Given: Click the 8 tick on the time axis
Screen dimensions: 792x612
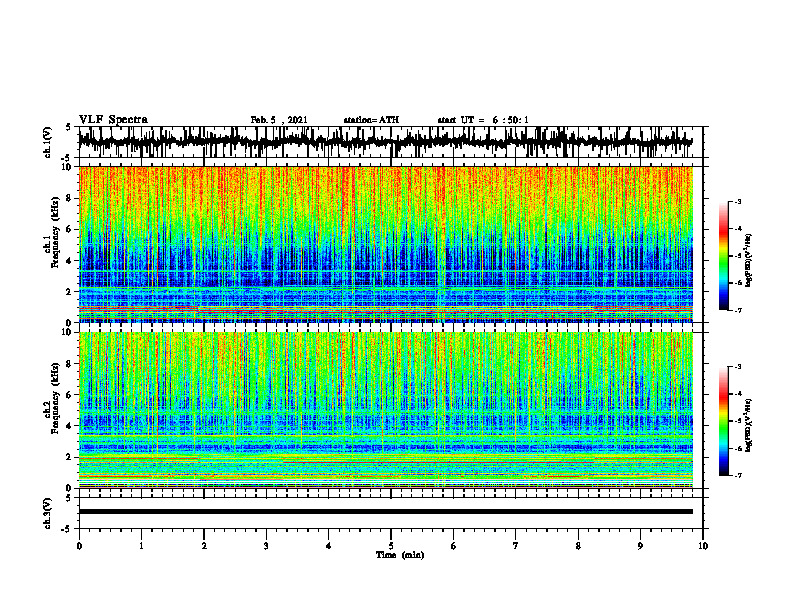Looking at the screenshot, I should tap(578, 546).
